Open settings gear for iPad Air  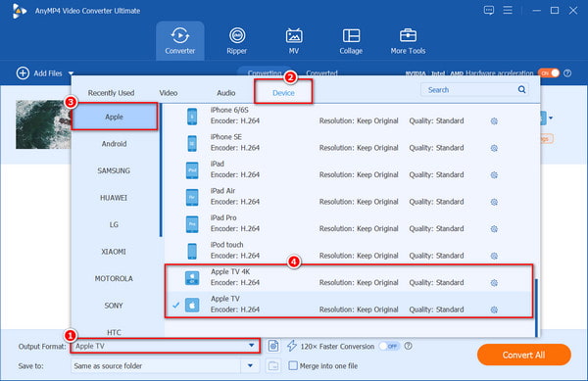494,202
